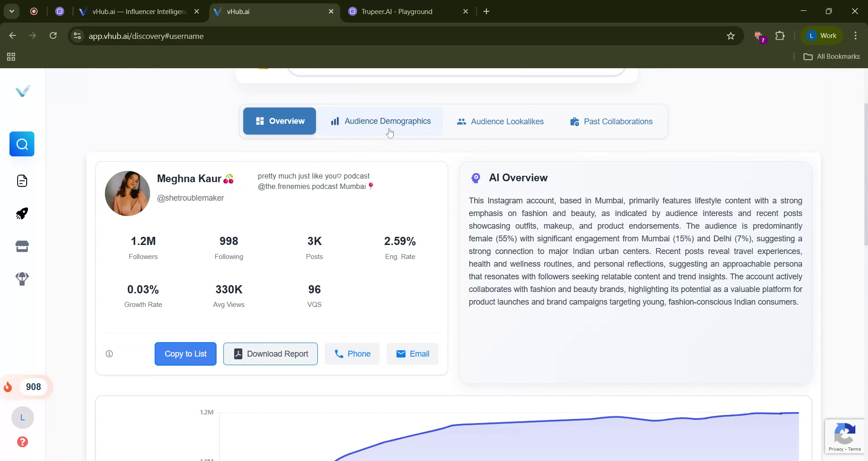
Task: Bookmark the page using the star icon
Action: [731, 36]
